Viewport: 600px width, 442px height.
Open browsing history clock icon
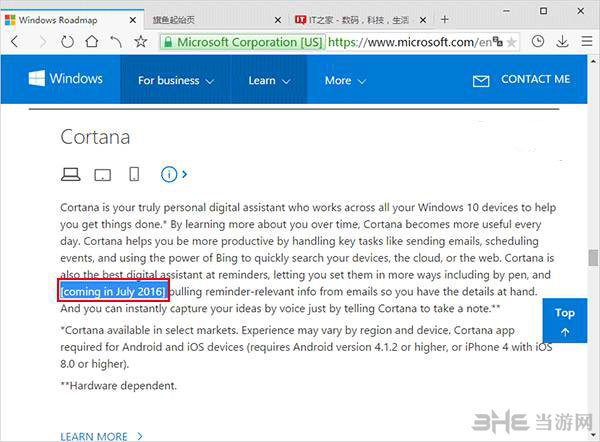538,41
